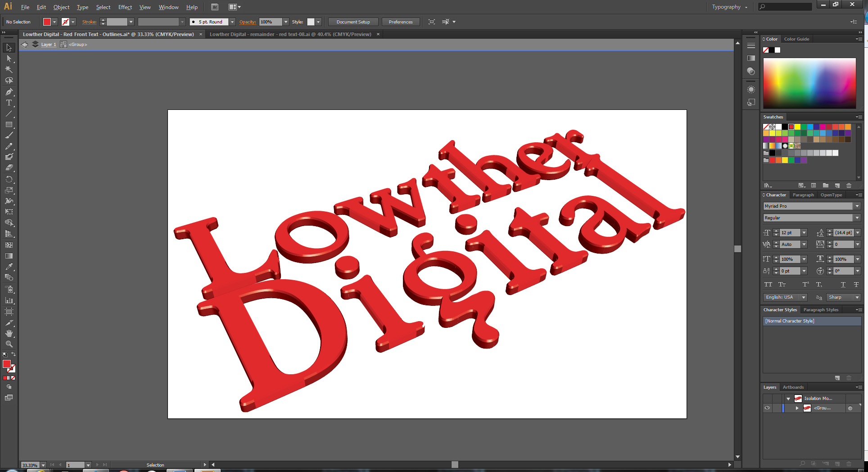Open the Typography workspace switcher
This screenshot has height=472, width=868.
click(729, 7)
